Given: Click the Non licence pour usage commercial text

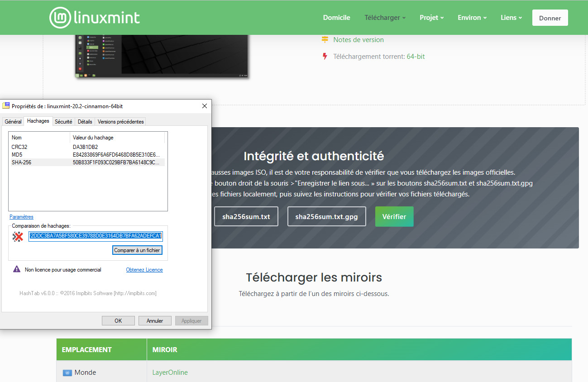Looking at the screenshot, I should coord(63,270).
